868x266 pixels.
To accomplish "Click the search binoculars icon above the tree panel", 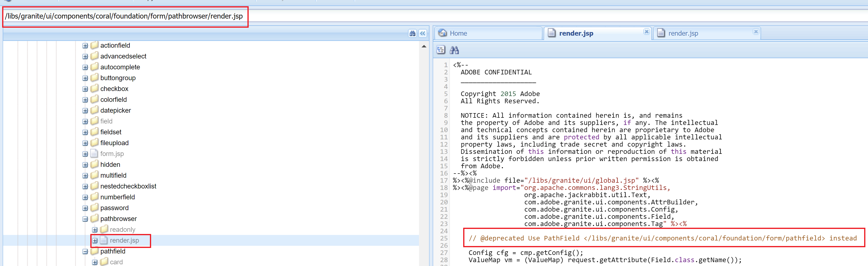I will [x=413, y=33].
